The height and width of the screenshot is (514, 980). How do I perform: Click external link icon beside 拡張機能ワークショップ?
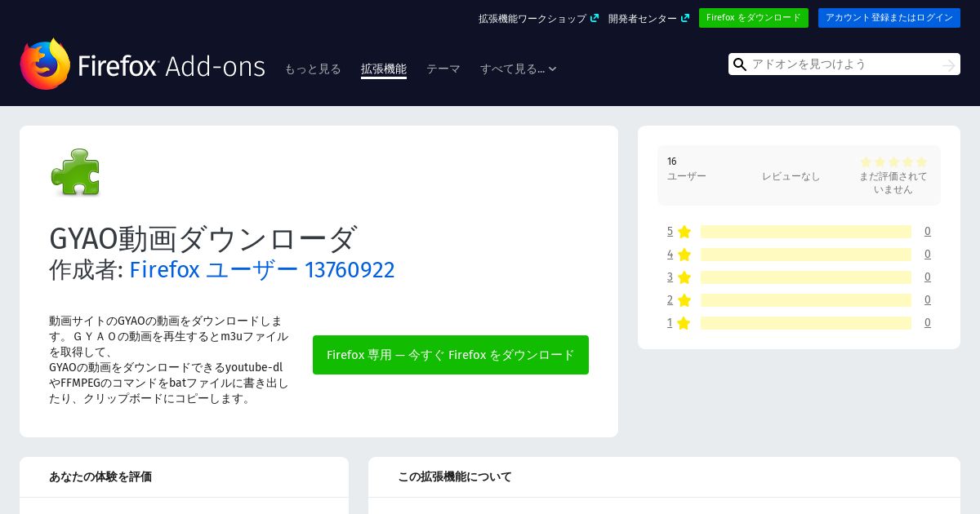click(595, 18)
